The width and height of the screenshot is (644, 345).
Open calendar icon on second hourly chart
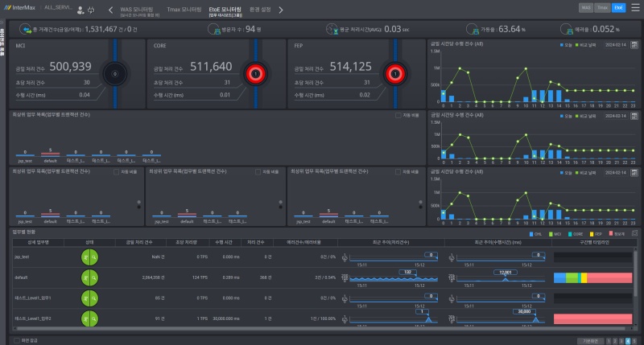tap(634, 116)
